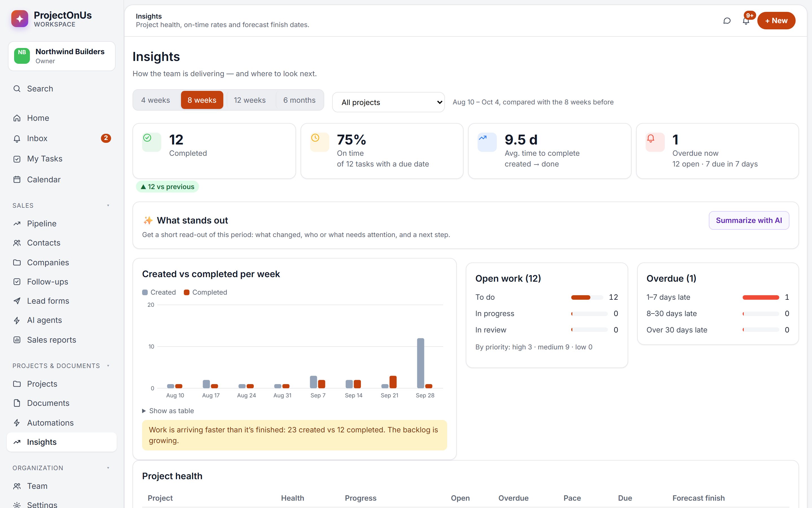Screen dimensions: 812x508
Task: Click the Documents file icon
Action: pos(17,403)
